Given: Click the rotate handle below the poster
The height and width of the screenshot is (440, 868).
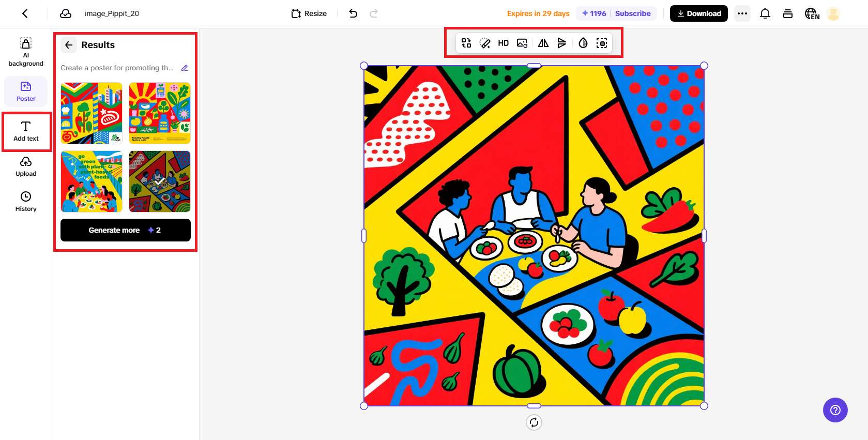Looking at the screenshot, I should 534,422.
